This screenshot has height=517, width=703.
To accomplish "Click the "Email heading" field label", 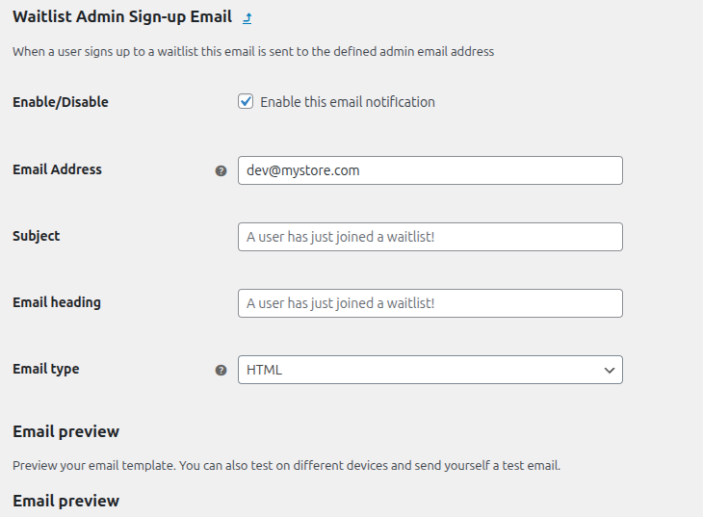I will (56, 303).
